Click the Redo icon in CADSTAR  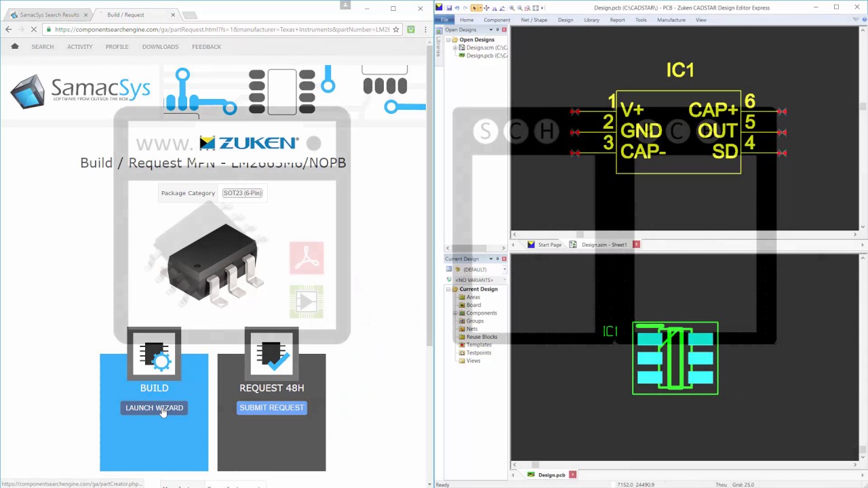pos(465,8)
